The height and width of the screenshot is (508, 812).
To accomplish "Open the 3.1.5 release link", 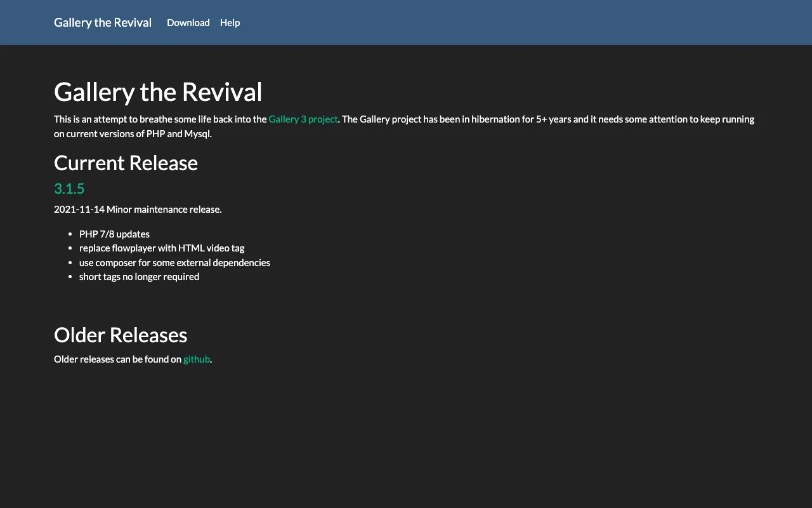I will [69, 189].
